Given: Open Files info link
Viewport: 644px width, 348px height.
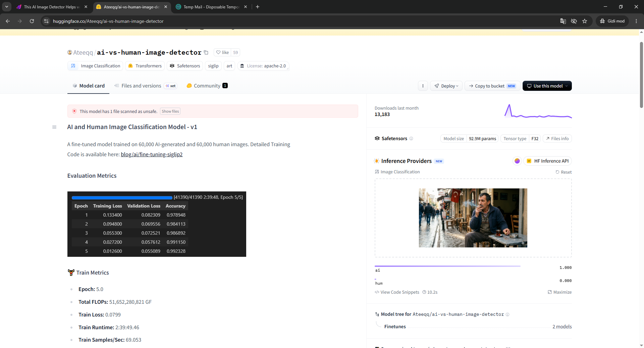Looking at the screenshot, I should pos(557,138).
